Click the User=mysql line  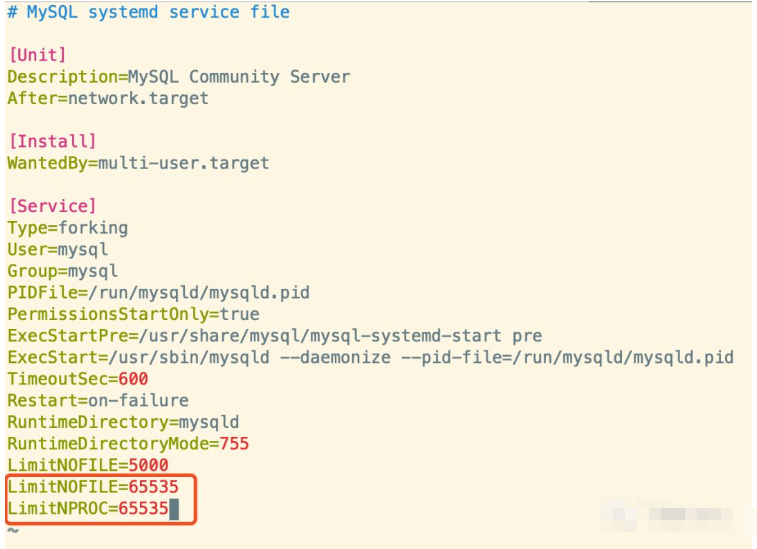(57, 249)
